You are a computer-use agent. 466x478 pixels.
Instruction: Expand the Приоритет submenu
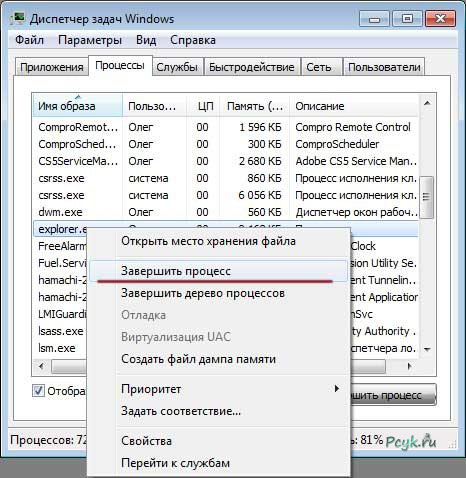pos(218,389)
